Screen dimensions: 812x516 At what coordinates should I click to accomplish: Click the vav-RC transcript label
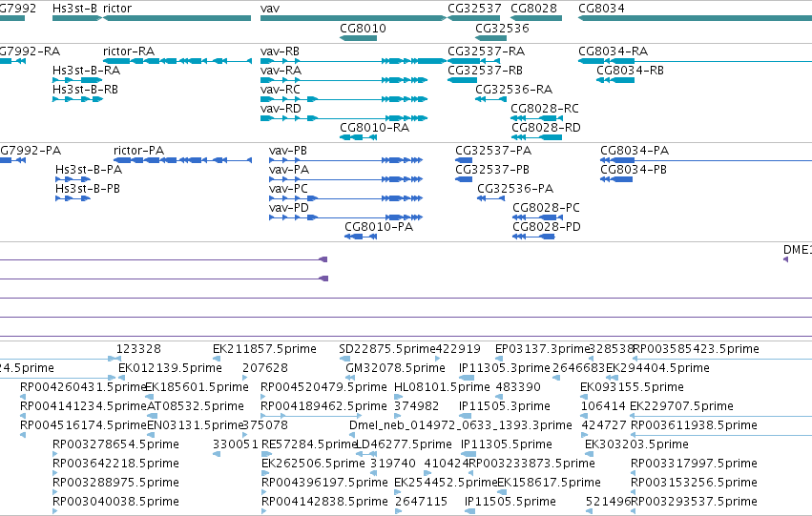pos(281,90)
